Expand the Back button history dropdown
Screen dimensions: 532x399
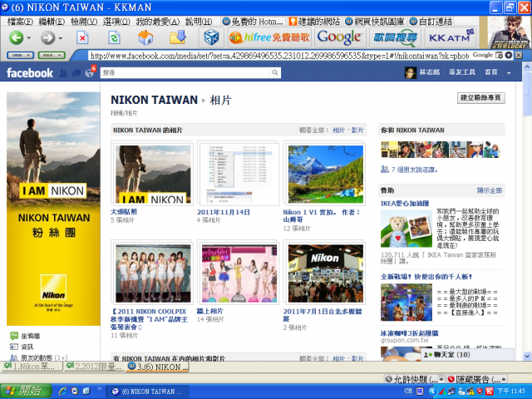28,38
